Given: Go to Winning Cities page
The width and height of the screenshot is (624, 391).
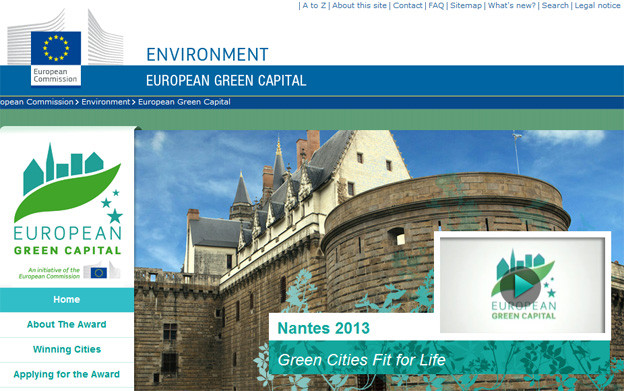Looking at the screenshot, I should pos(67,350).
